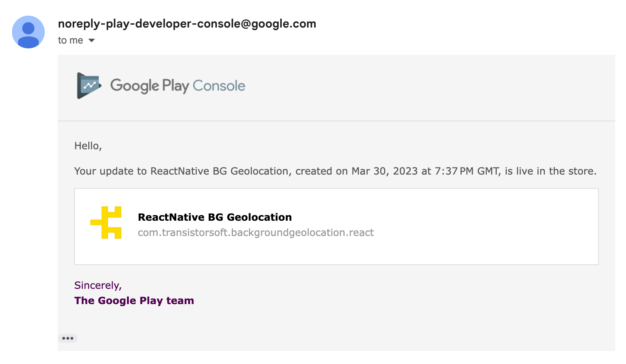This screenshot has width=626, height=364.
Task: Open the show trimmed content ellipsis
Action: pos(67,338)
